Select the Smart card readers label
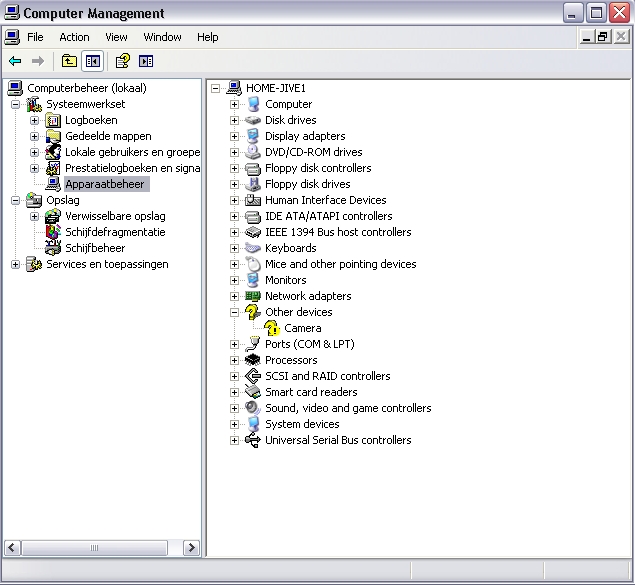The image size is (635, 585). [x=311, y=392]
